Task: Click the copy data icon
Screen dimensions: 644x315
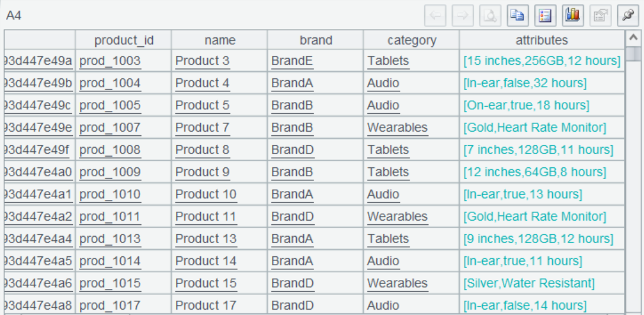Action: pyautogui.click(x=517, y=16)
